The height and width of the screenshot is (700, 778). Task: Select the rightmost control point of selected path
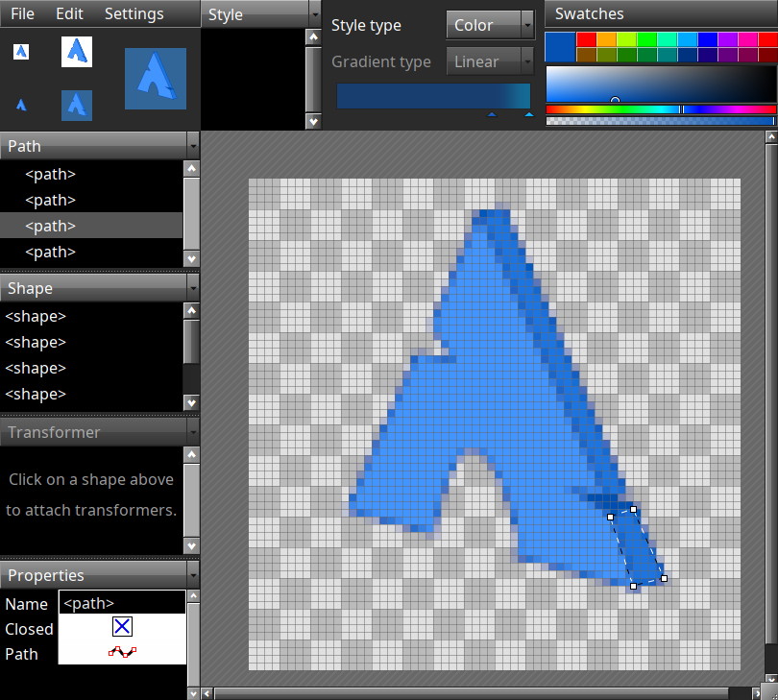[x=664, y=578]
